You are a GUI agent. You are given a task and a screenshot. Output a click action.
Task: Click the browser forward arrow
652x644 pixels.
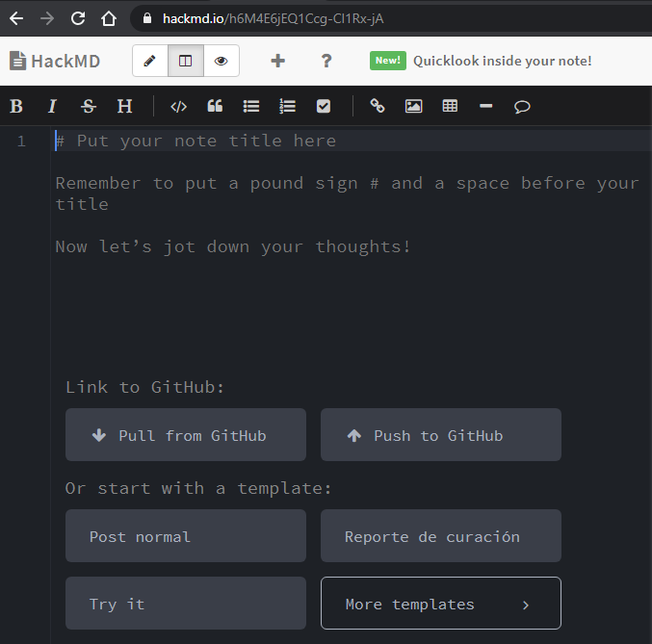47,18
